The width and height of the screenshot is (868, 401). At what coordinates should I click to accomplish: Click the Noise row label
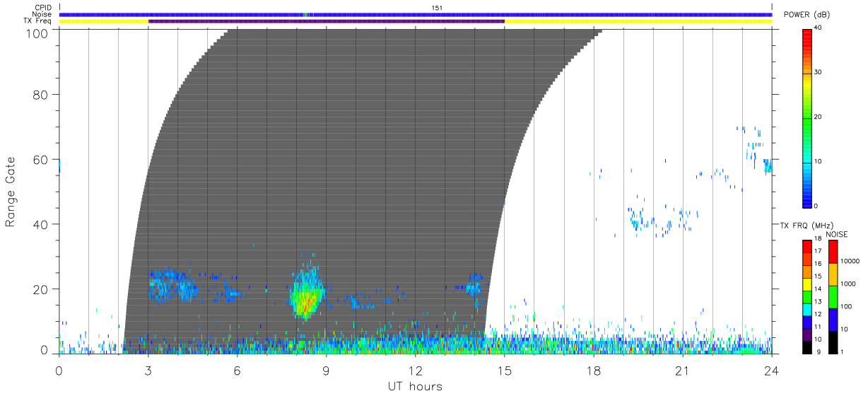click(x=42, y=14)
